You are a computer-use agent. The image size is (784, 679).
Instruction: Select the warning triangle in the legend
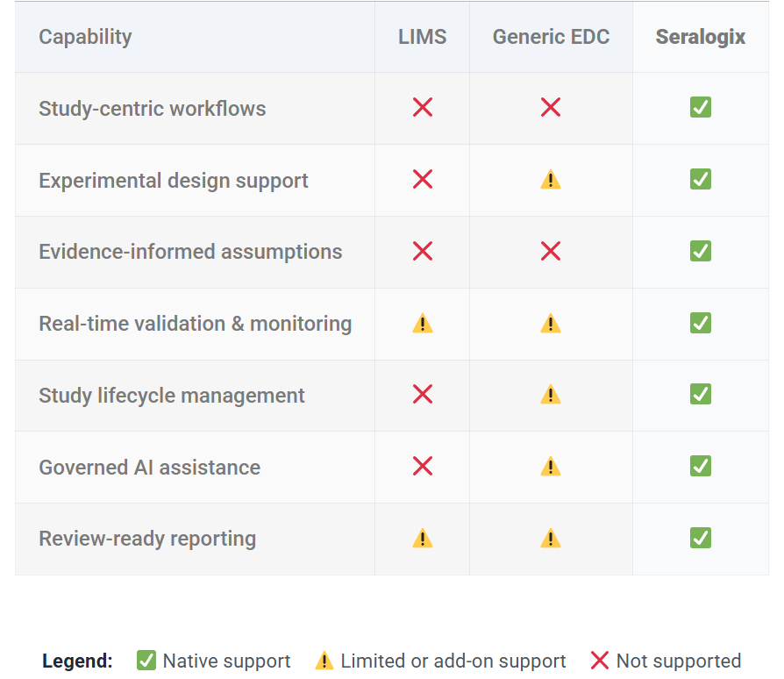click(x=324, y=661)
